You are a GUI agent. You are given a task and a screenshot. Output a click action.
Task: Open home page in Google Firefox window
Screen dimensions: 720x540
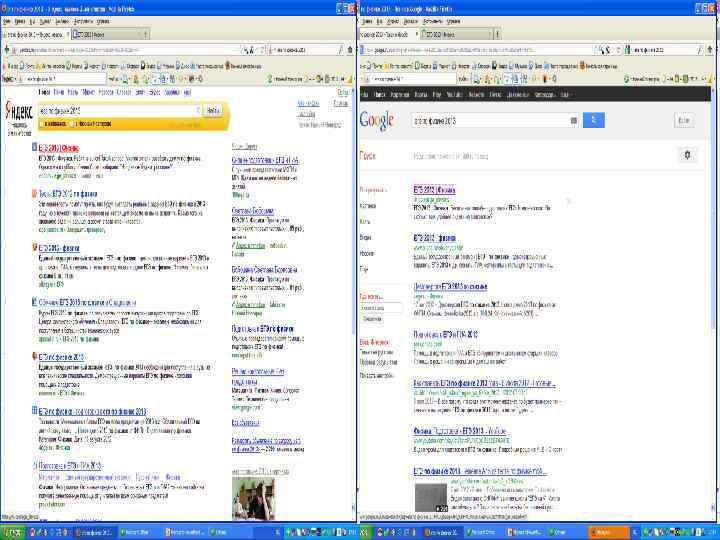(710, 50)
